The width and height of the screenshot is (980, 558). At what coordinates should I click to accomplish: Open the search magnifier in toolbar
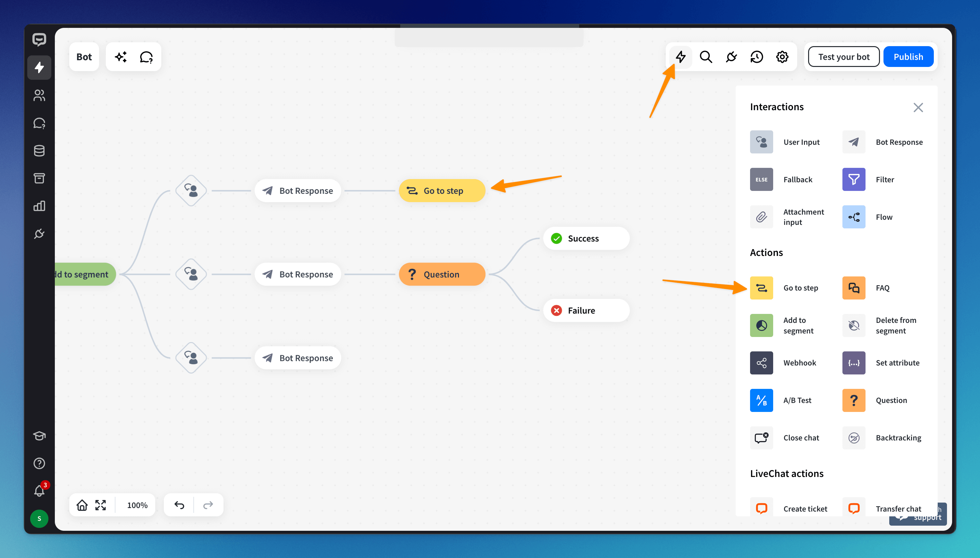click(706, 57)
